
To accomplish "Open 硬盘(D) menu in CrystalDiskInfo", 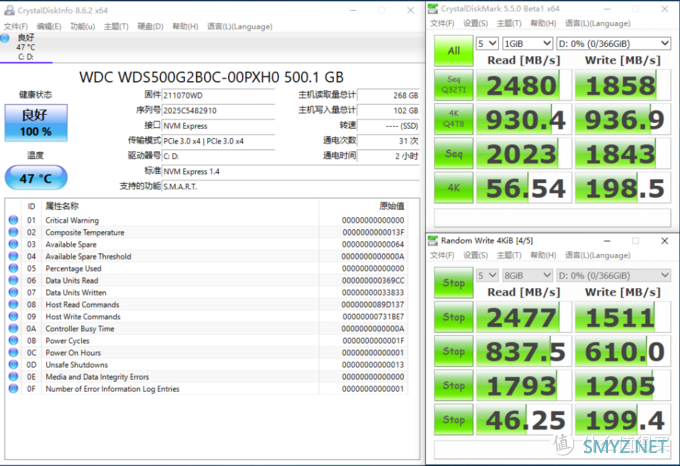I will click(150, 26).
